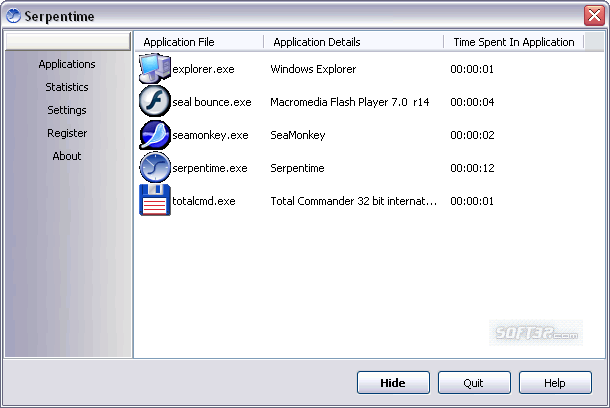Screen dimensions: 610x408
Task: Click the Macromedia Flash Player 7.0 r14 text
Action: tap(350, 102)
